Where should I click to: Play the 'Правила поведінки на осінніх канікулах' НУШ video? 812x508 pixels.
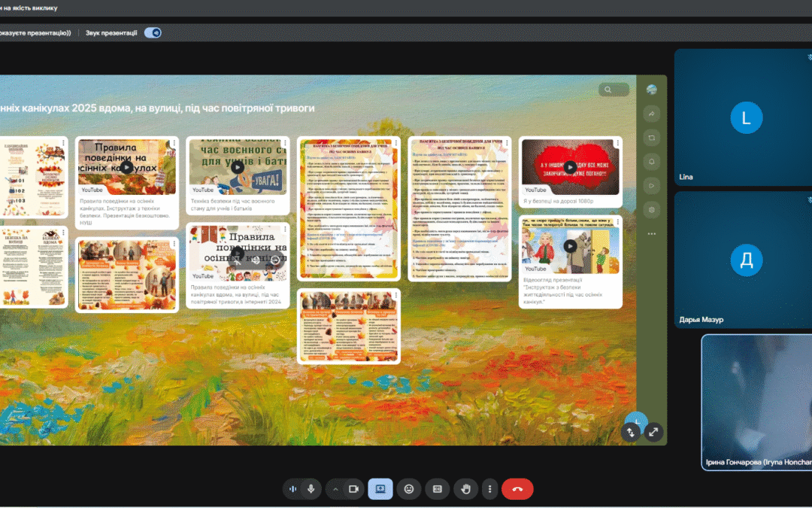point(127,167)
